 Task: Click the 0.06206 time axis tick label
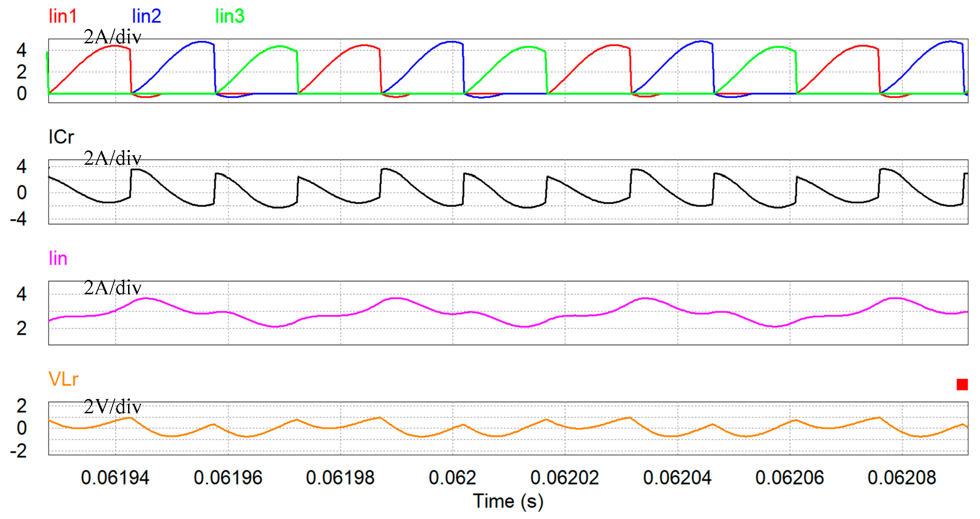[789, 478]
